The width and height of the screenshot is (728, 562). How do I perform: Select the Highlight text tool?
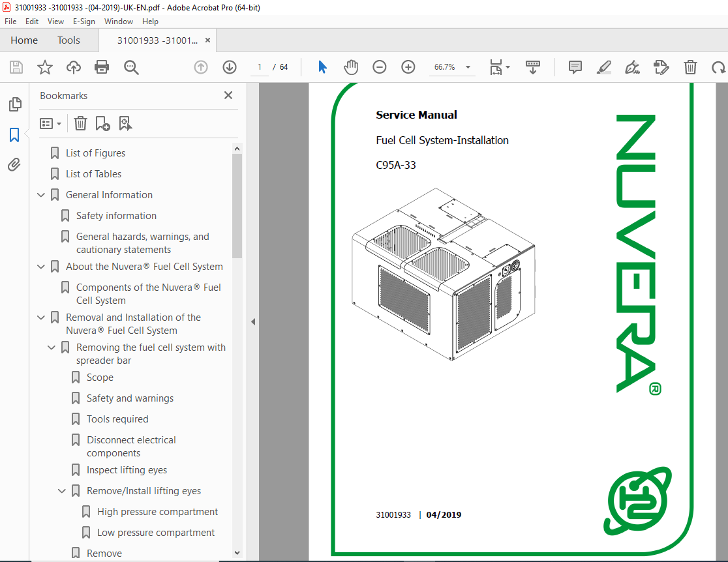coord(603,67)
